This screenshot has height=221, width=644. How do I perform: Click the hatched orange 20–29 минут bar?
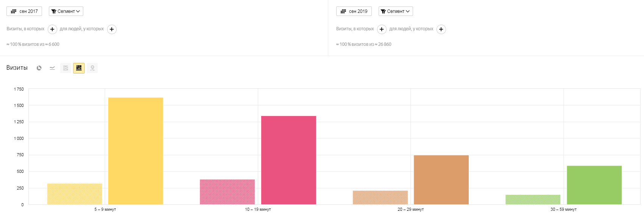click(380, 197)
